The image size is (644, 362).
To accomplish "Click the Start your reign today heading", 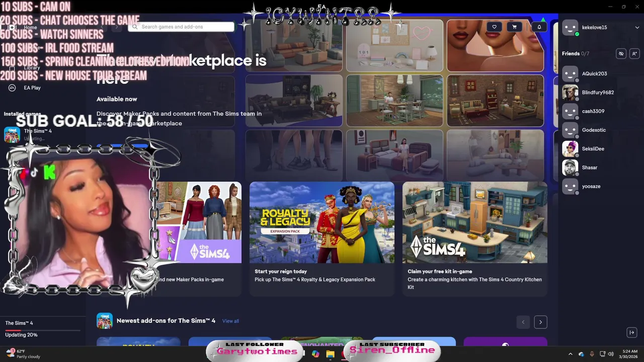I will (281, 271).
